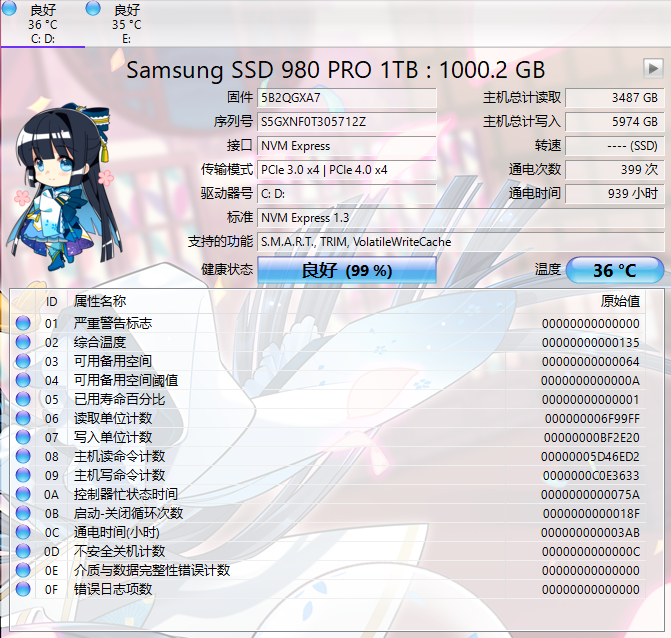
Task: Click status icon of row 05 已用寿命百分比
Action: click(x=23, y=399)
